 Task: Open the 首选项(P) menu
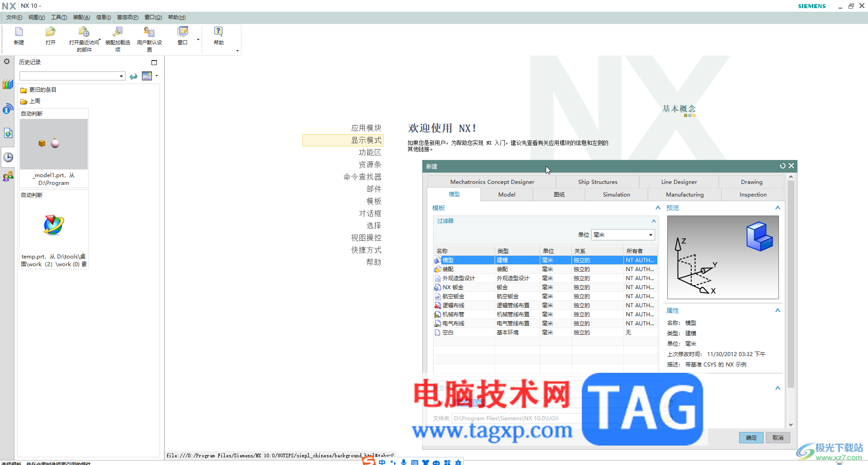[128, 17]
